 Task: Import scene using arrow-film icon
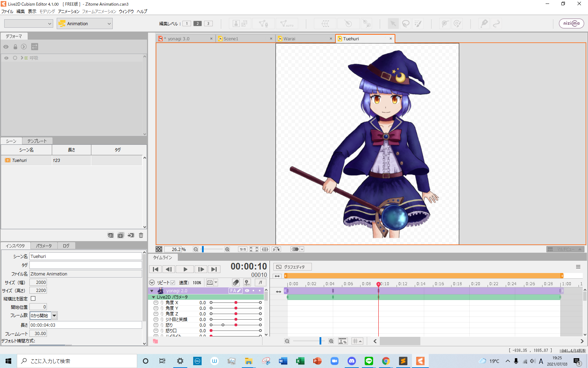[x=131, y=235]
